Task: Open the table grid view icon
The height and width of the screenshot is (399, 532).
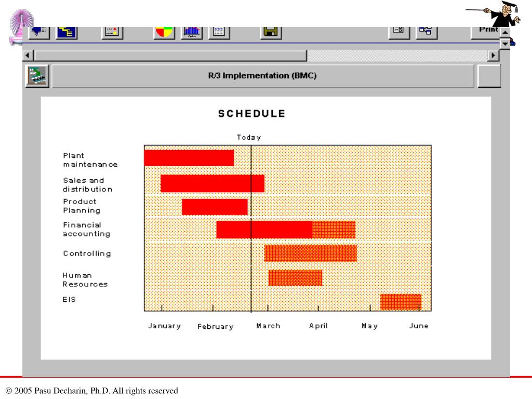Action: click(x=219, y=33)
